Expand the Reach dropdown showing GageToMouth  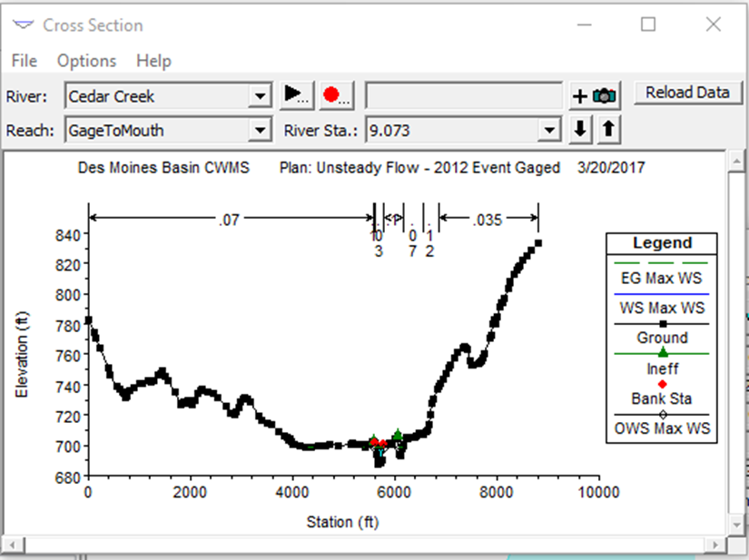point(260,130)
